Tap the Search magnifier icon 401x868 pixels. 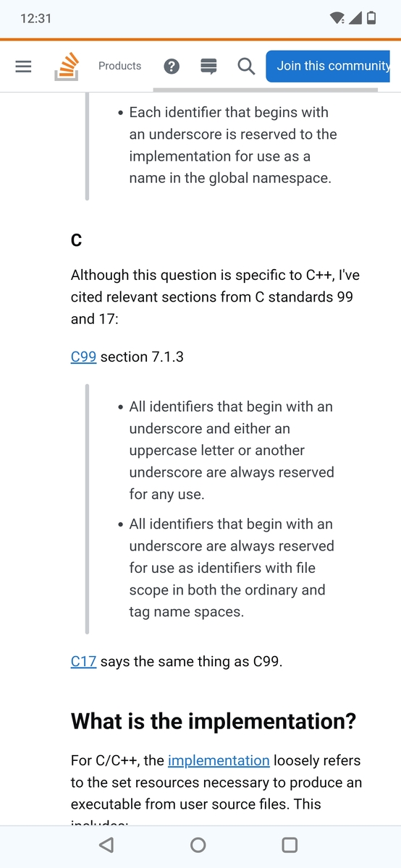point(246,67)
